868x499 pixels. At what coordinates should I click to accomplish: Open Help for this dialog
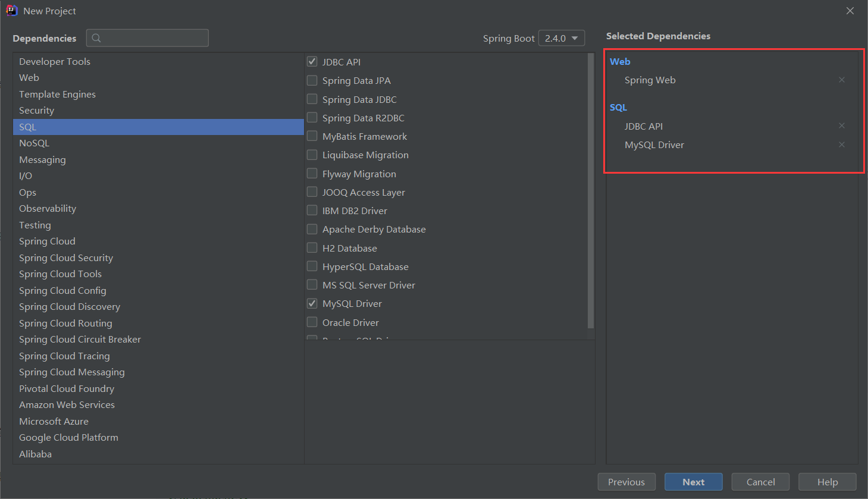point(828,482)
